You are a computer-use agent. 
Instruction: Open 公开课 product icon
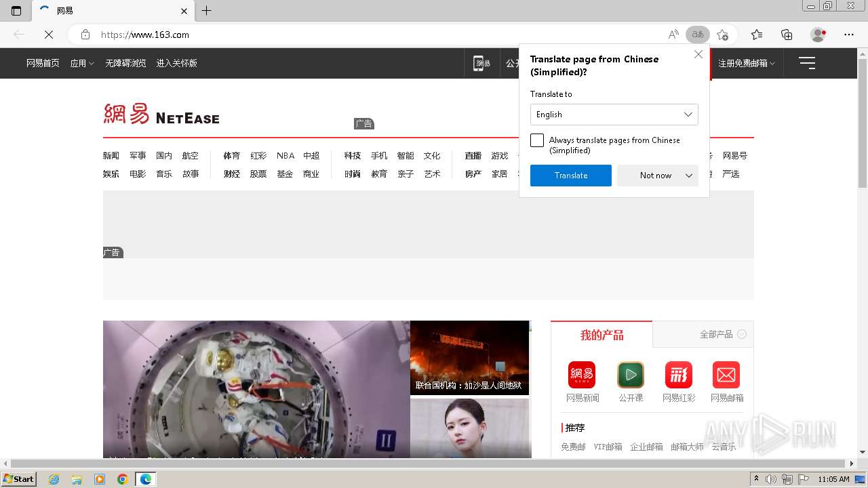click(x=631, y=375)
